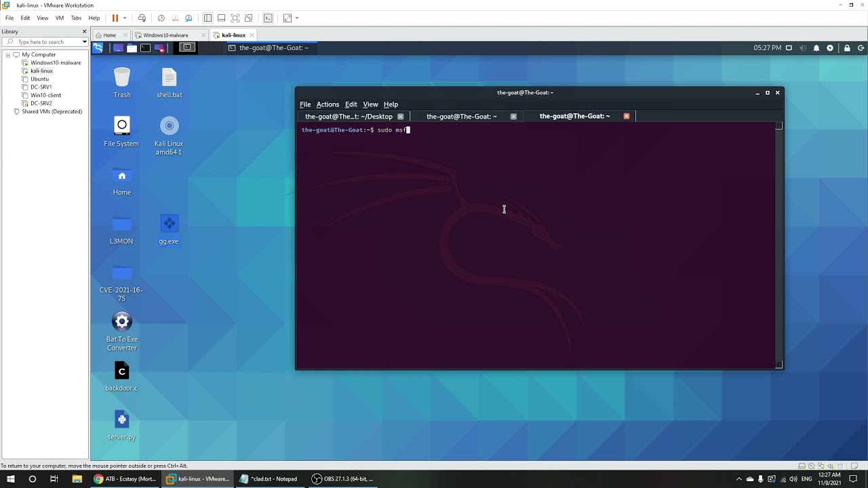Close the active third terminal tab

point(627,116)
